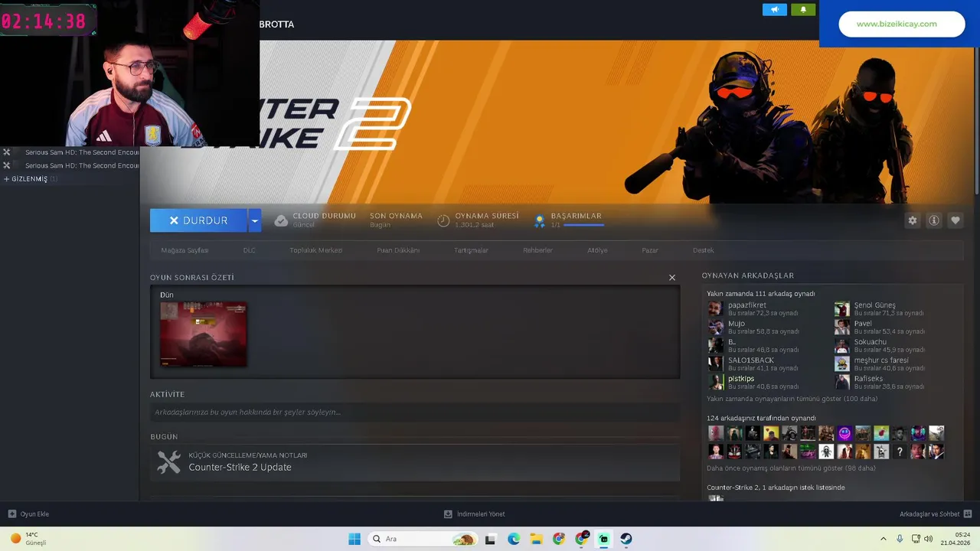
Task: Click the microphone tray icon
Action: [900, 539]
